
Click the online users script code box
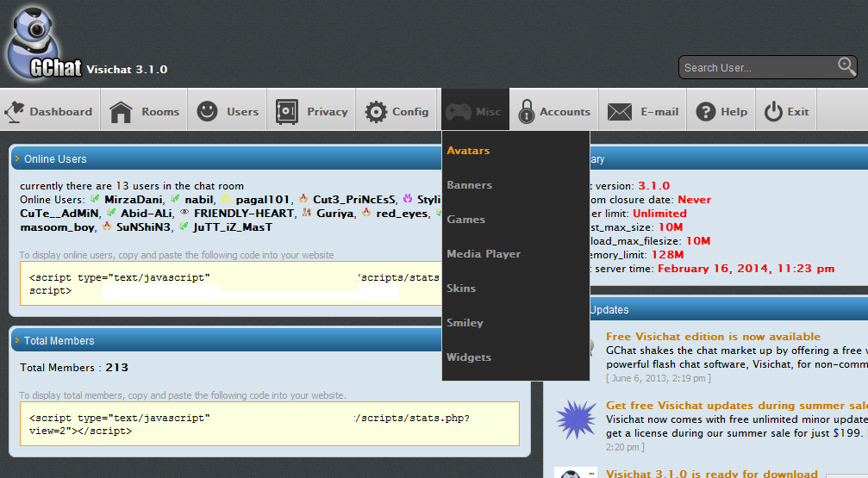coord(231,283)
